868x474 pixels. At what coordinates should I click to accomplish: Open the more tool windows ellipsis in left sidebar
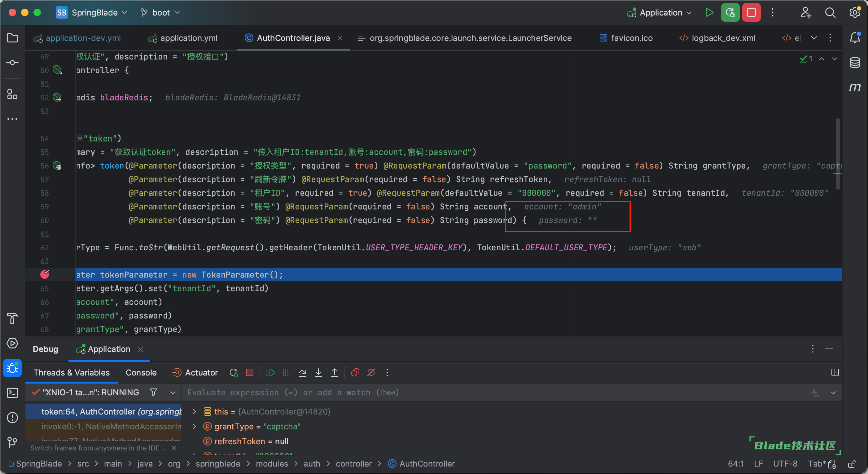tap(12, 119)
